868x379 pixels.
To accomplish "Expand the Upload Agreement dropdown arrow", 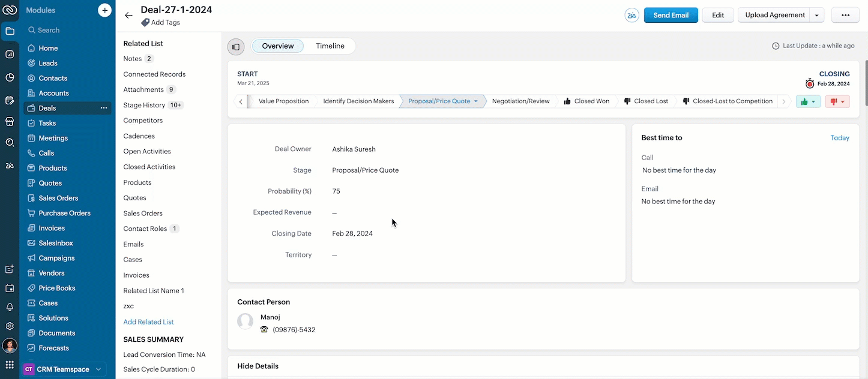I will 816,16.
